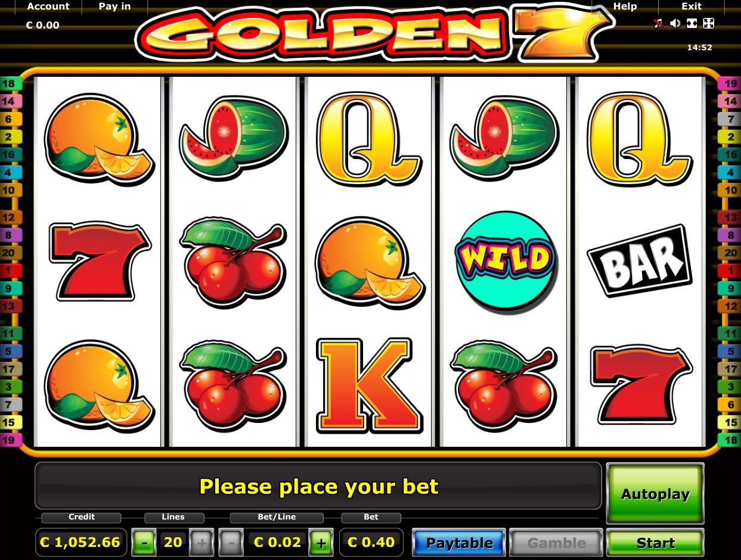
Task: Click the BAR symbol on fifth reel
Action: [640, 260]
